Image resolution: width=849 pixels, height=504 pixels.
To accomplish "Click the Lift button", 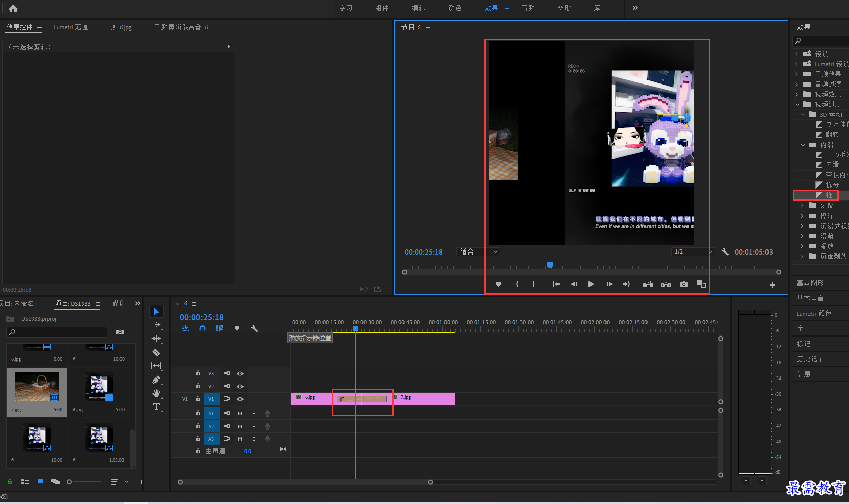I will tap(648, 284).
